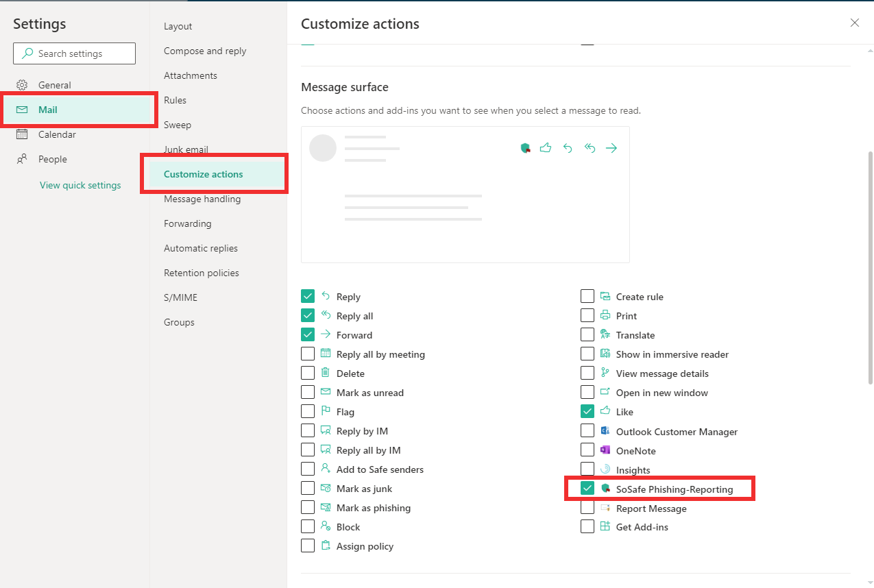Open View quick settings
This screenshot has height=588, width=874.
click(80, 184)
